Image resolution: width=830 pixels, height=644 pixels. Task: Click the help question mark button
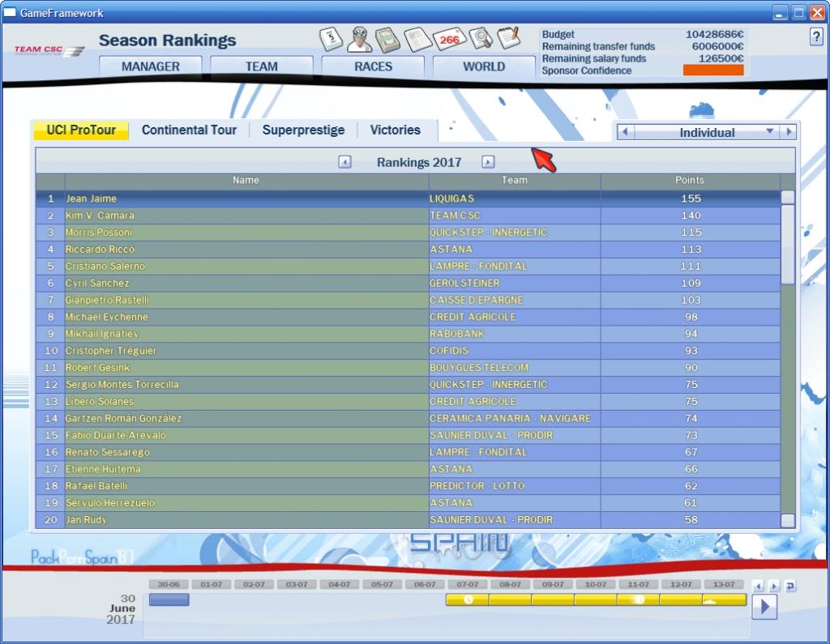[x=815, y=37]
